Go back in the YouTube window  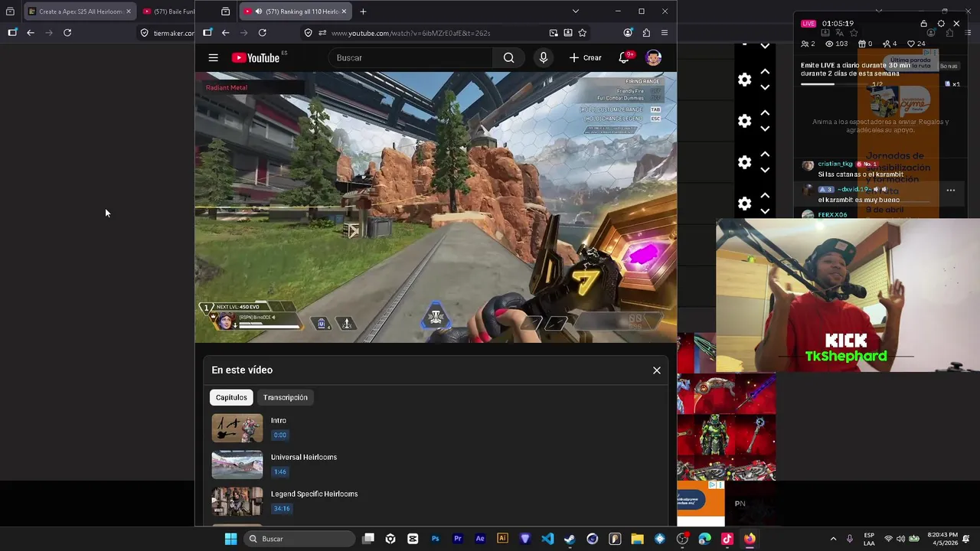(225, 33)
